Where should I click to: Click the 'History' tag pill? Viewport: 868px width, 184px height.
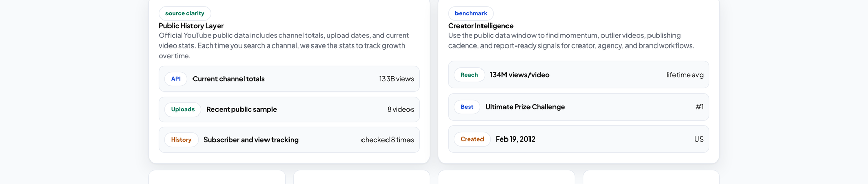[x=181, y=140]
